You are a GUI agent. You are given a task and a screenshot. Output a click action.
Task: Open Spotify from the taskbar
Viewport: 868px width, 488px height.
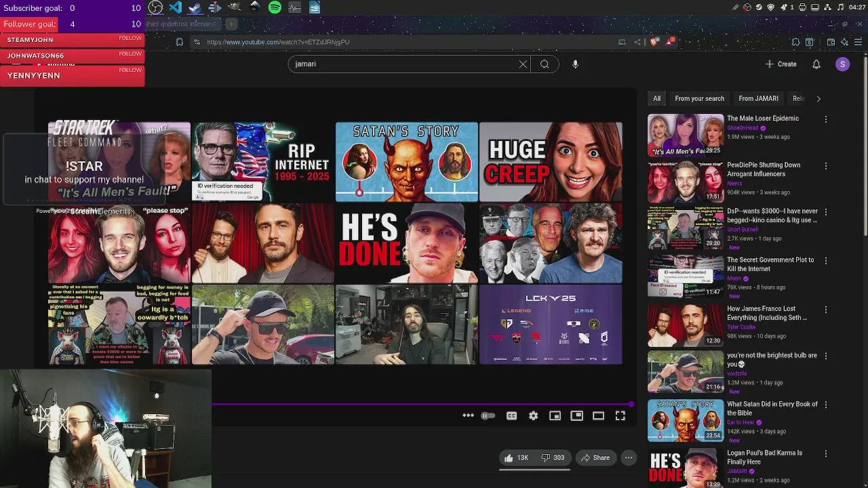tap(275, 7)
